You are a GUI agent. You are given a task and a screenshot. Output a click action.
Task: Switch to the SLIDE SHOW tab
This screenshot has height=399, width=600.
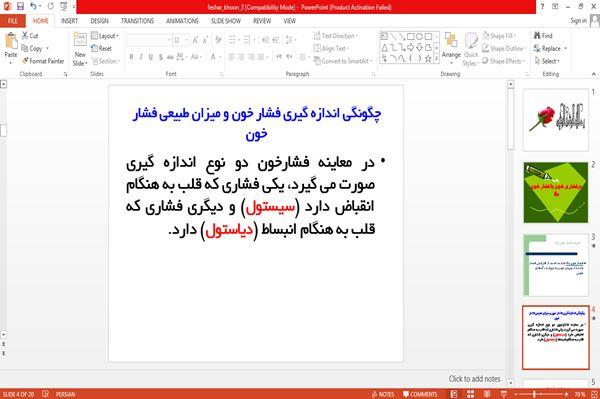pos(225,21)
